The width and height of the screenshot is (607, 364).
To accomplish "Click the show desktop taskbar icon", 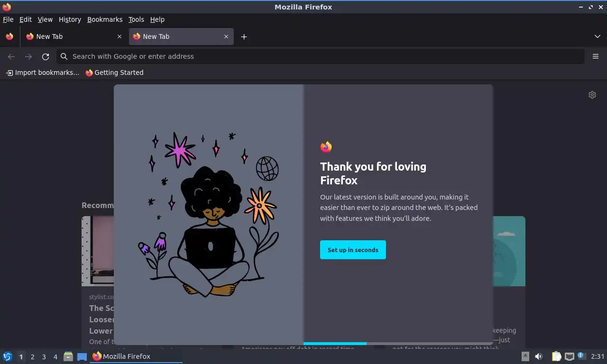I will pos(82,356).
